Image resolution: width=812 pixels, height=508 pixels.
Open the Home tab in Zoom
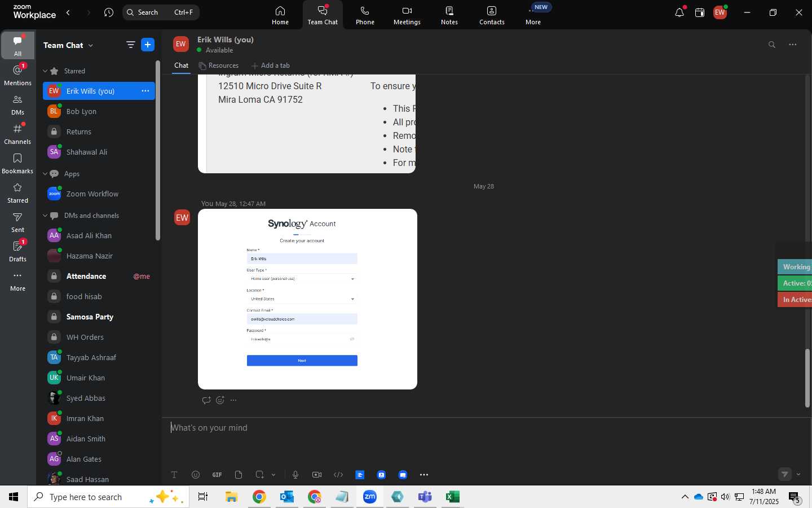[280, 15]
